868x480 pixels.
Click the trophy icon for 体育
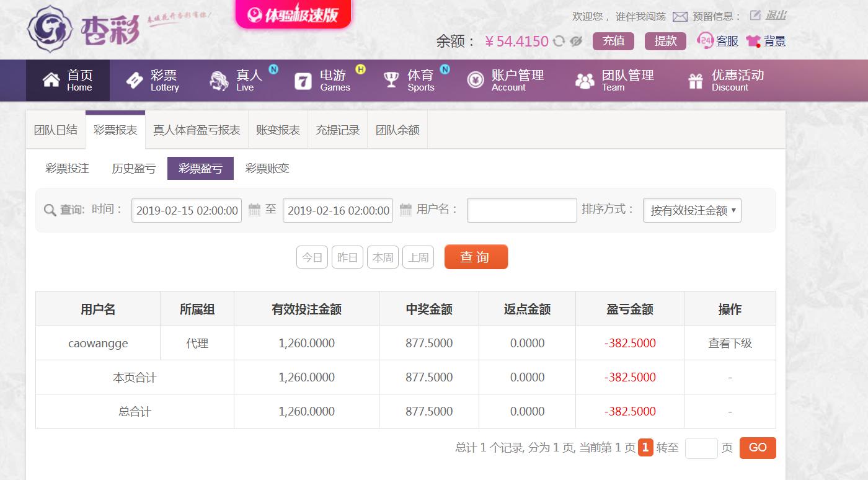pos(391,80)
